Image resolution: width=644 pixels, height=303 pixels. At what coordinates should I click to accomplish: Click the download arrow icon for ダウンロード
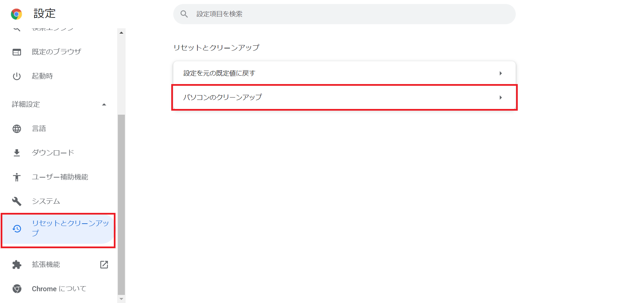click(17, 152)
